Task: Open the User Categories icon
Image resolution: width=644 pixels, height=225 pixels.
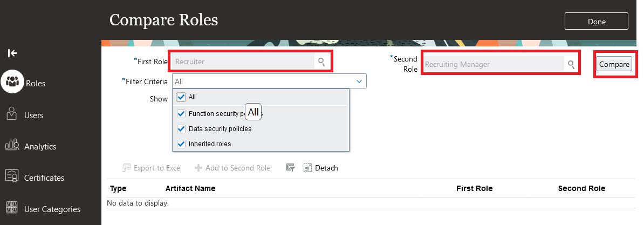Action: (12, 208)
